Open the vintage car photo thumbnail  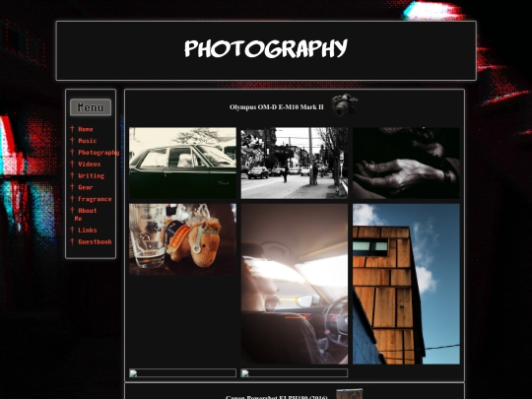click(182, 163)
